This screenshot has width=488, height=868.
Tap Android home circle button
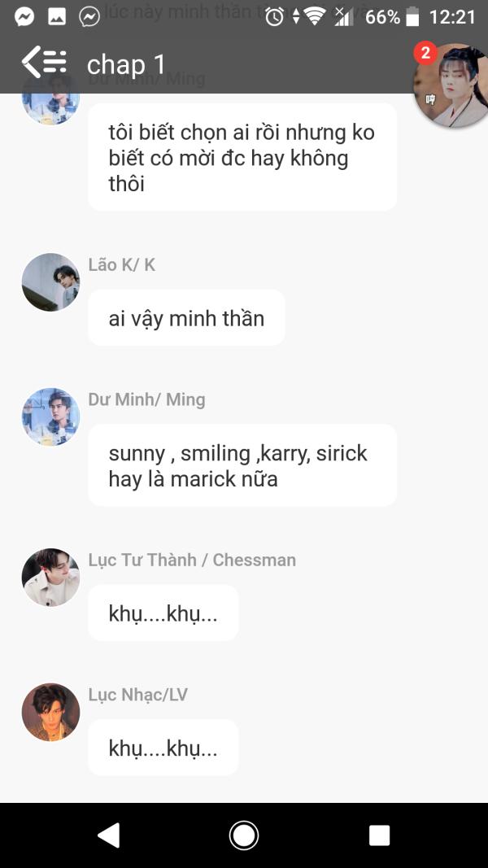tap(244, 835)
